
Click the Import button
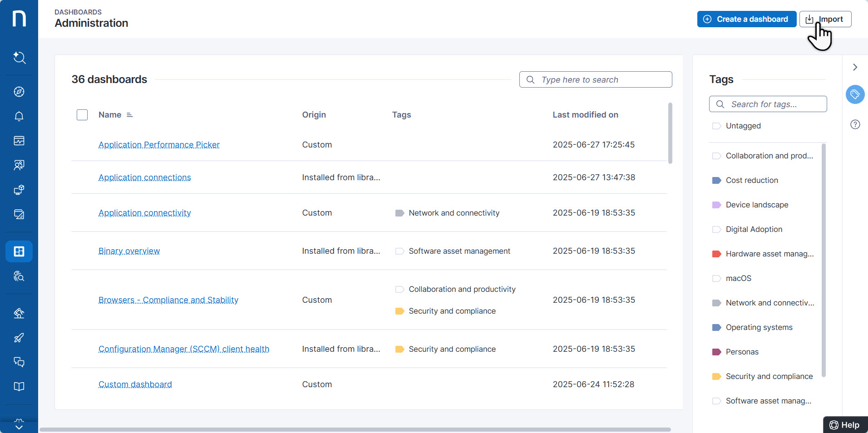click(825, 19)
